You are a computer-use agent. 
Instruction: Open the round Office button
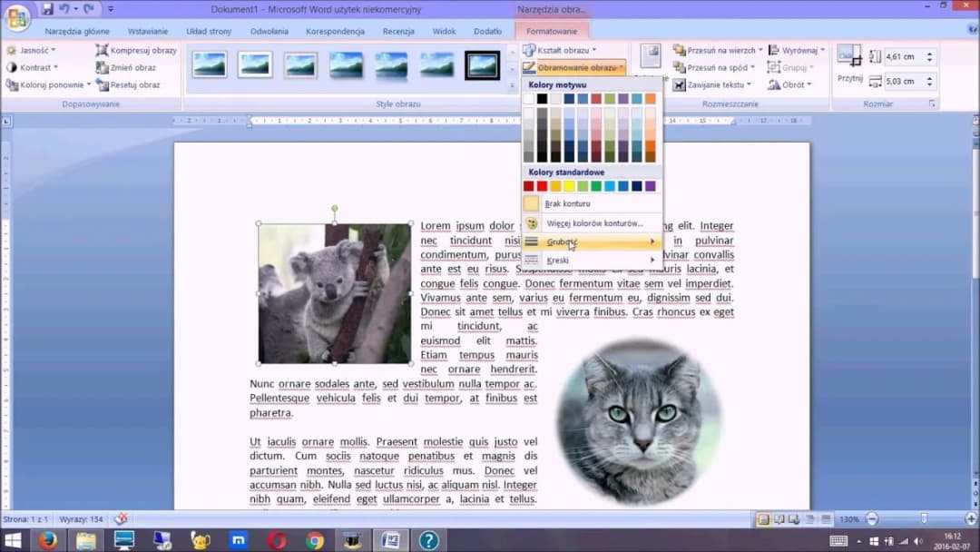point(16,17)
